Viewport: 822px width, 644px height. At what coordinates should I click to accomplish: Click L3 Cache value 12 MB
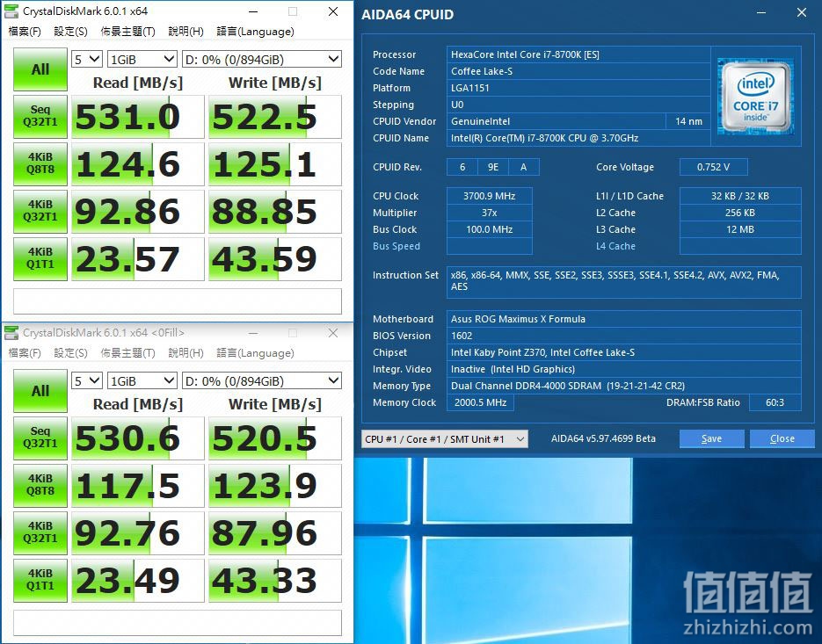click(x=740, y=229)
